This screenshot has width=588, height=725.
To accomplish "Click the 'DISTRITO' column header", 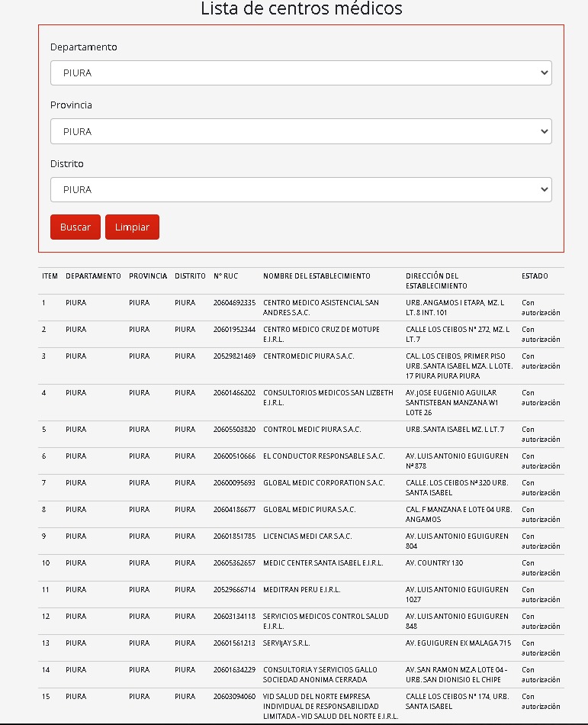I will [190, 276].
